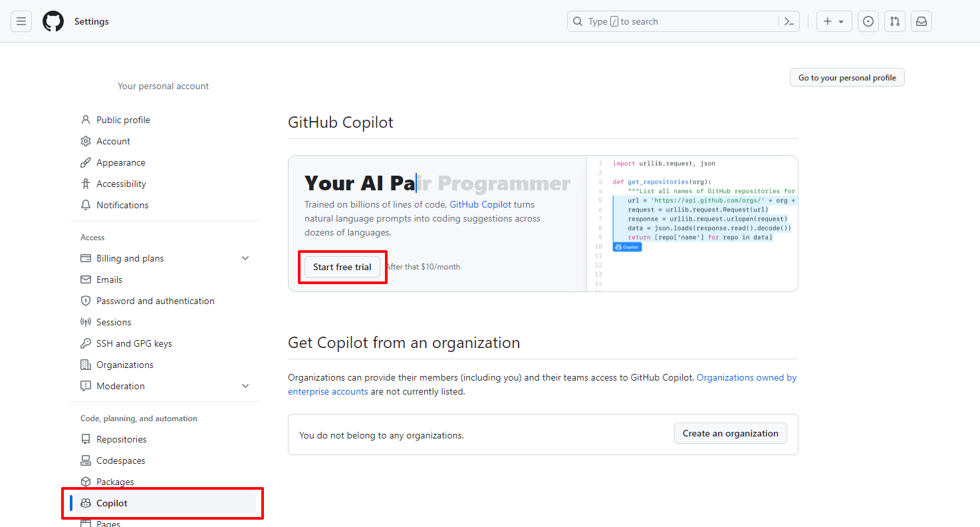
Task: Click the Accessibility figure icon
Action: [x=86, y=184]
